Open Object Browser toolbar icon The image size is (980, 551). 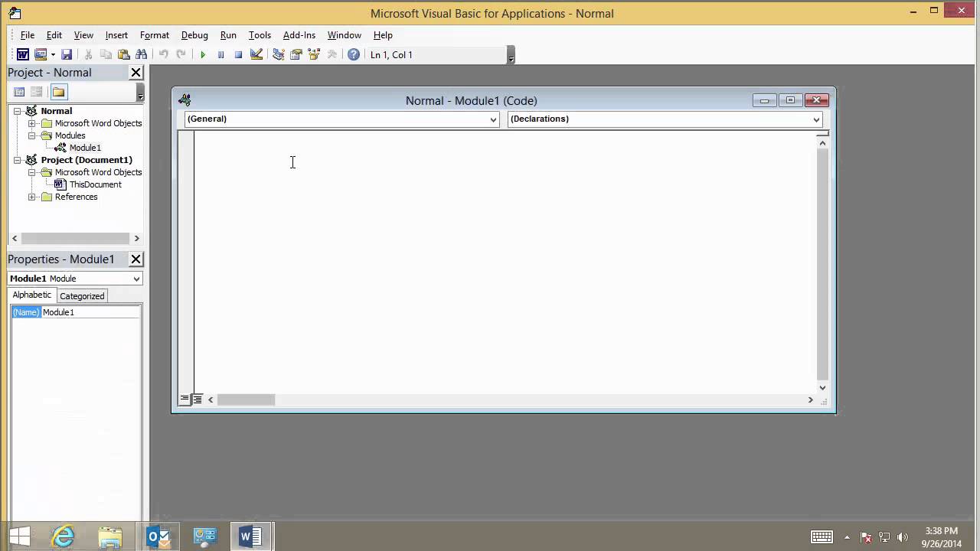(x=313, y=54)
